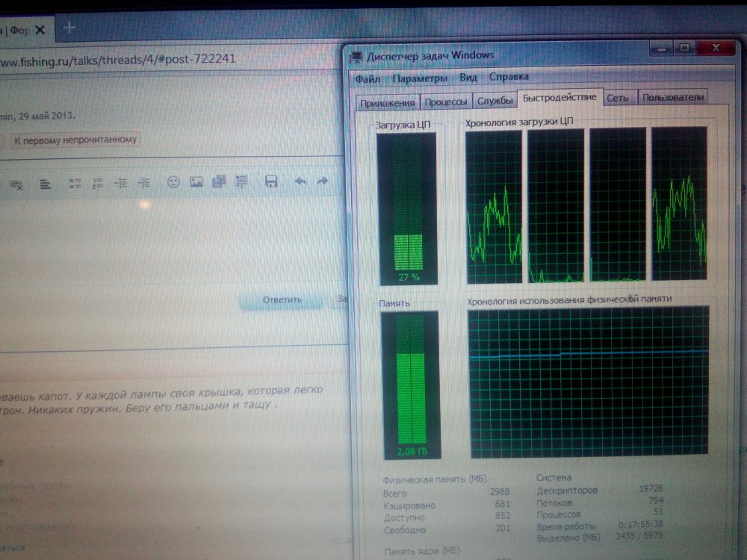Image resolution: width=747 pixels, height=560 pixels.
Task: Open the smiley emoticon picker
Action: pyautogui.click(x=173, y=181)
